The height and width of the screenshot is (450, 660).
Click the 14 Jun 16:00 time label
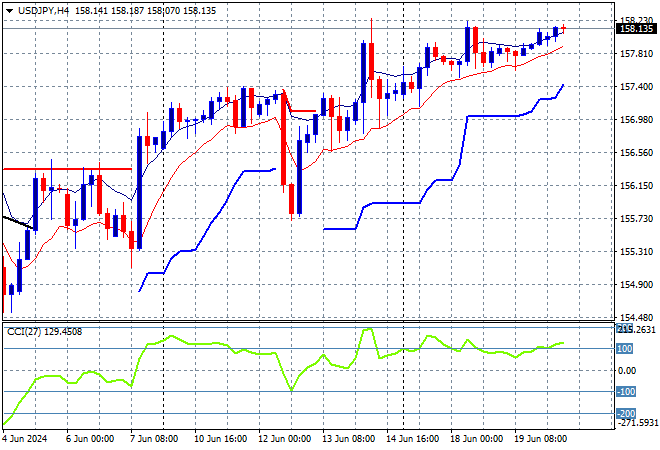[x=412, y=439]
